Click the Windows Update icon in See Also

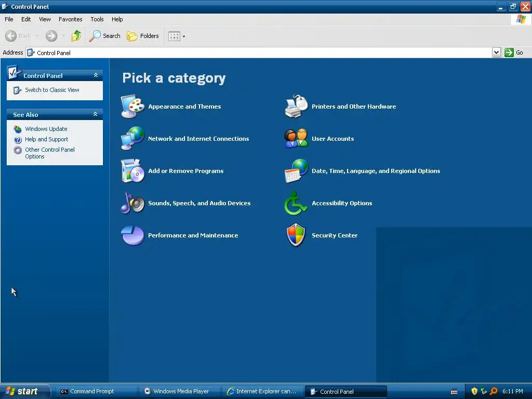[x=18, y=129]
